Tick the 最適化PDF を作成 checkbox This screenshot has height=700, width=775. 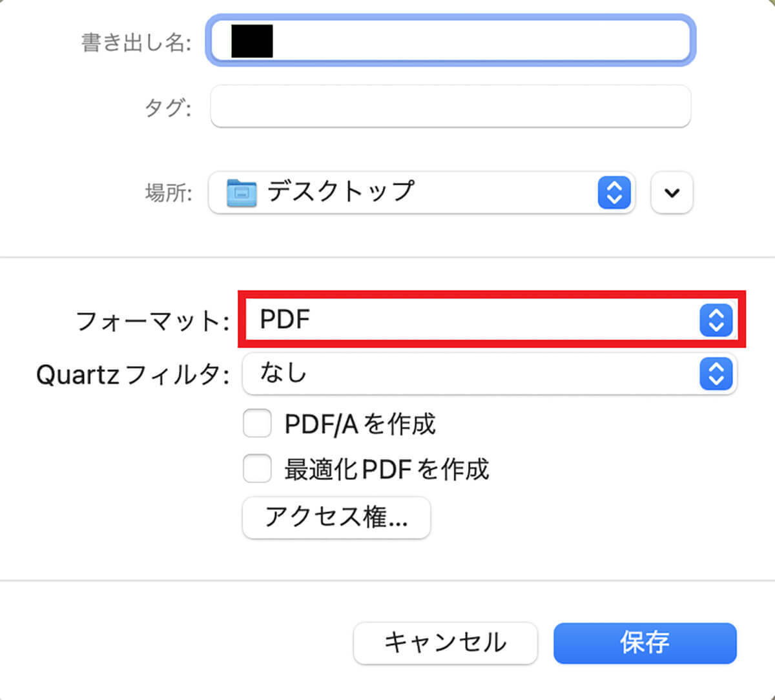click(257, 469)
